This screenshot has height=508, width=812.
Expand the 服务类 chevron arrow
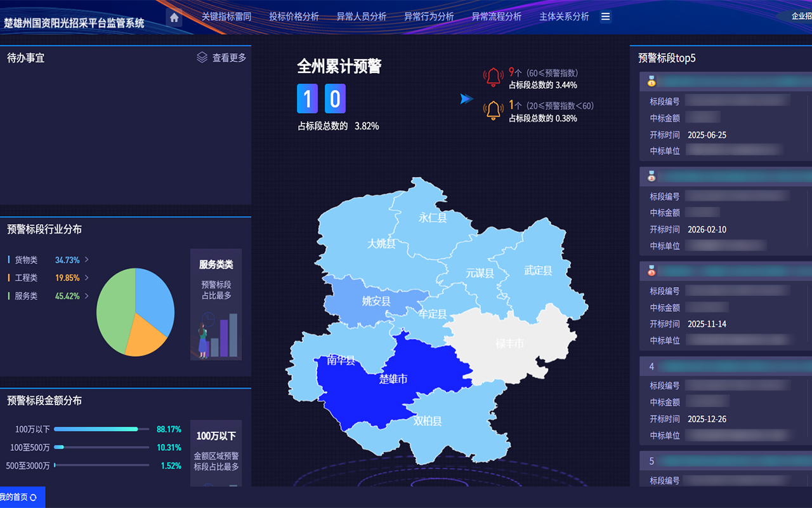pos(87,295)
